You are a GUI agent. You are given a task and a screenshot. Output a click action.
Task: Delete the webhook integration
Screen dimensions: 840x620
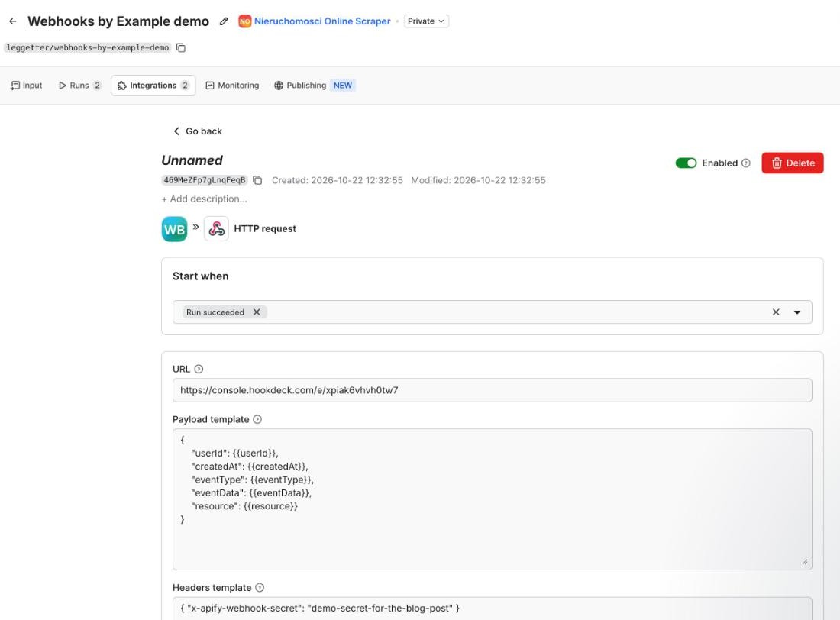click(x=793, y=163)
